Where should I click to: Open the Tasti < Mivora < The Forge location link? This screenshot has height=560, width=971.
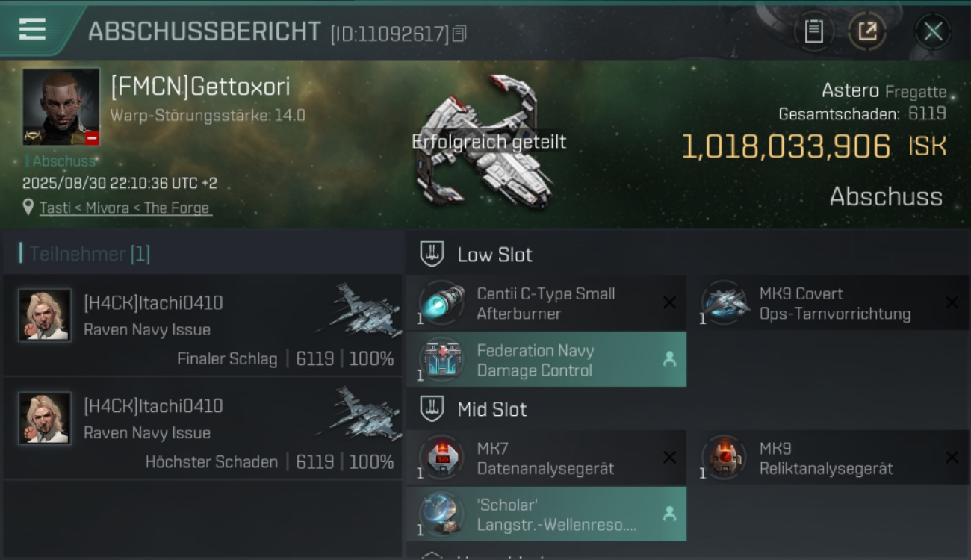point(125,208)
